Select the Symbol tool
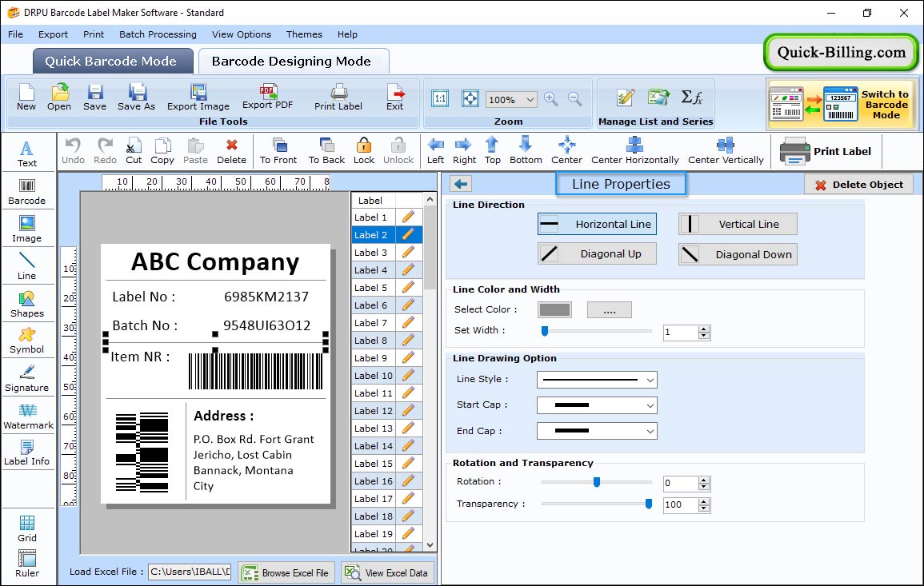Viewport: 924px width, 586px height. (26, 341)
